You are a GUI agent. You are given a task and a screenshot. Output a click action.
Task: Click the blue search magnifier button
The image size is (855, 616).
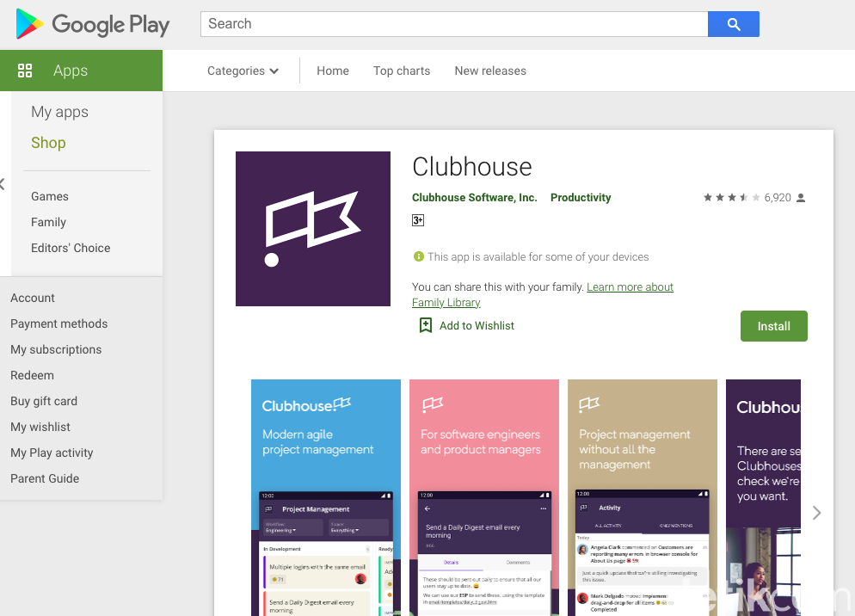(x=734, y=24)
